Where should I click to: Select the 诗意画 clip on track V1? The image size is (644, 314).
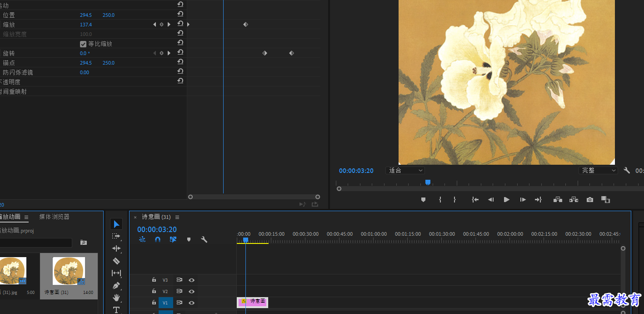[253, 302]
